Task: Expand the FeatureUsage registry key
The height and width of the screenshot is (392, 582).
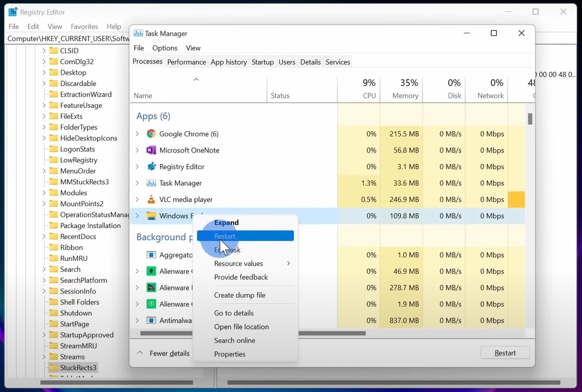Action: tap(44, 105)
